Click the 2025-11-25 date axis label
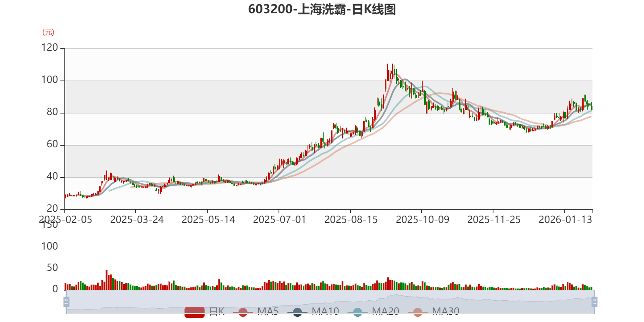644x322 pixels. pyautogui.click(x=494, y=220)
